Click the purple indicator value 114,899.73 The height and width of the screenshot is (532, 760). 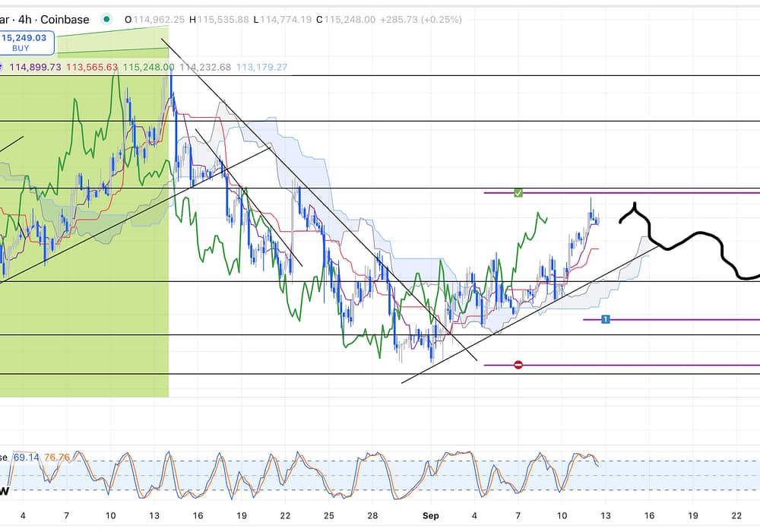click(x=35, y=68)
